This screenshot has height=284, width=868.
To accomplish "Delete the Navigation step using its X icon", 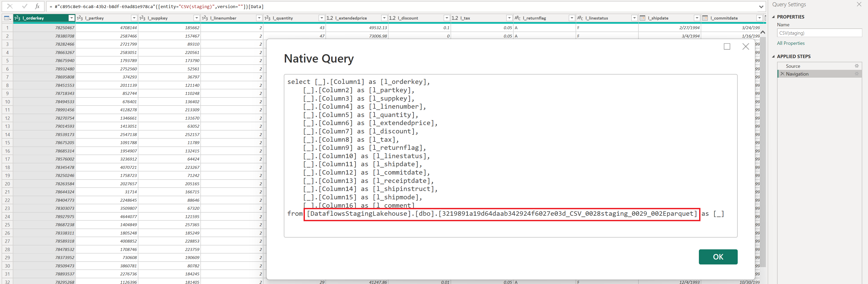I will click(x=783, y=74).
